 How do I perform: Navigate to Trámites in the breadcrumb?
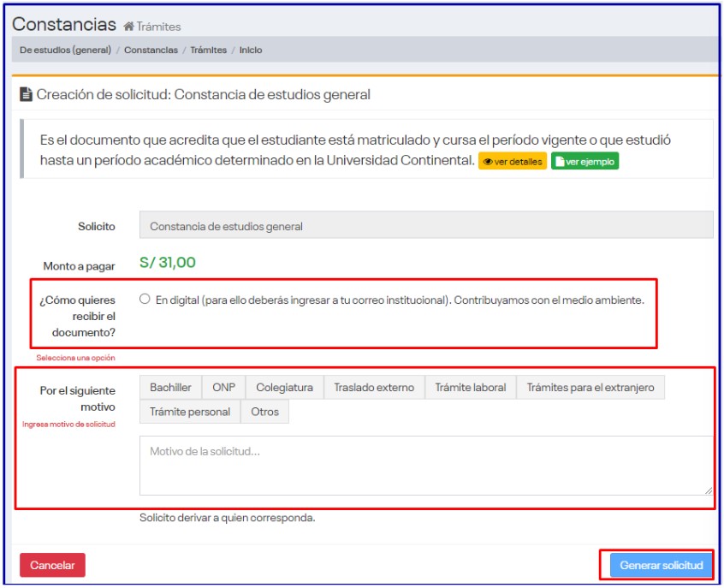[x=208, y=50]
